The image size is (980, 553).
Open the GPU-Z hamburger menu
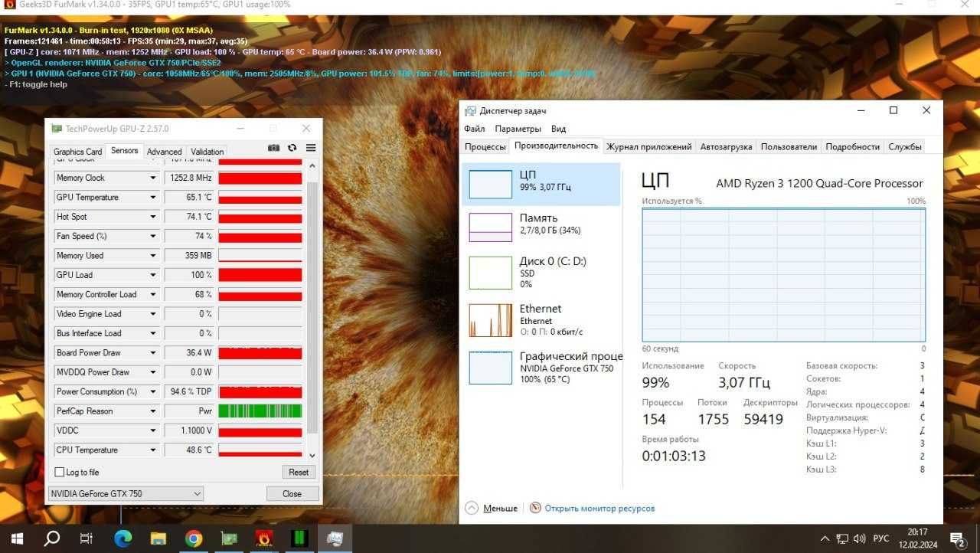pyautogui.click(x=311, y=148)
